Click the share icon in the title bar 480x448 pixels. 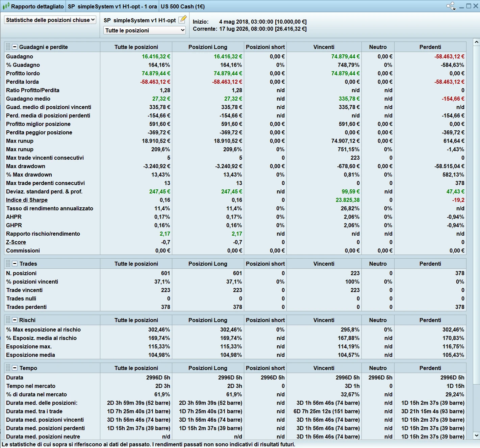(x=451, y=6)
